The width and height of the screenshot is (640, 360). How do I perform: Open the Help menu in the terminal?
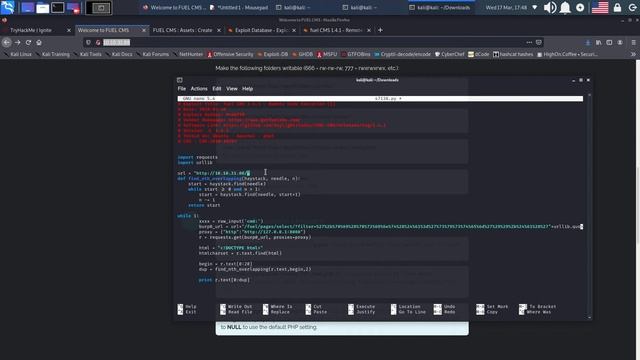[247, 89]
